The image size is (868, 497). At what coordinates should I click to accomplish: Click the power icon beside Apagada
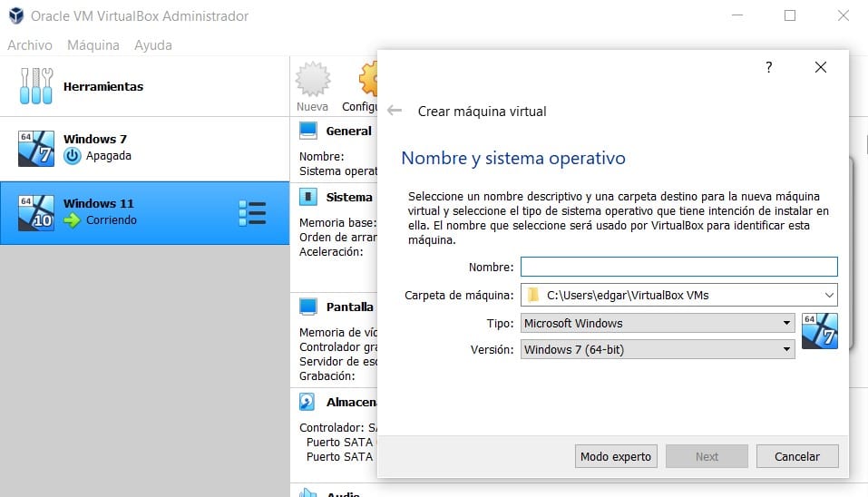pyautogui.click(x=72, y=156)
